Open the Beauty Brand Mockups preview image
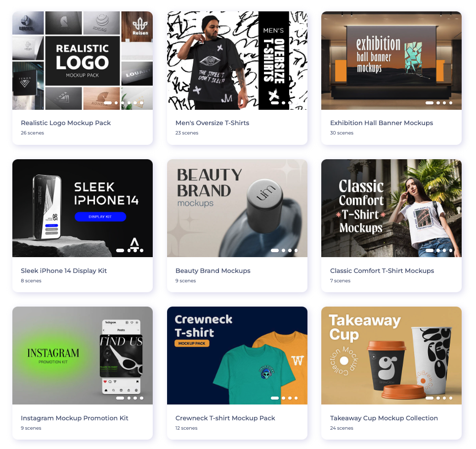This screenshot has height=449, width=476. (237, 208)
